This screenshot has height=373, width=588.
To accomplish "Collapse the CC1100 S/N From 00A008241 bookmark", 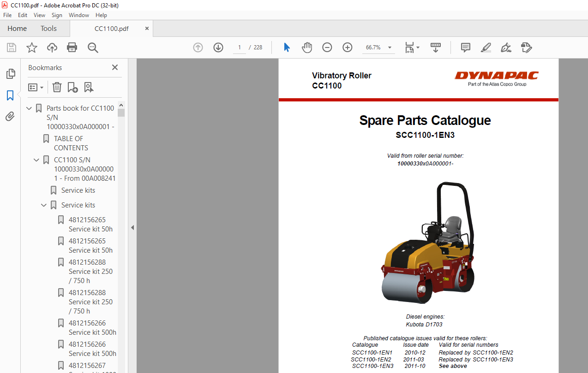I will [37, 160].
